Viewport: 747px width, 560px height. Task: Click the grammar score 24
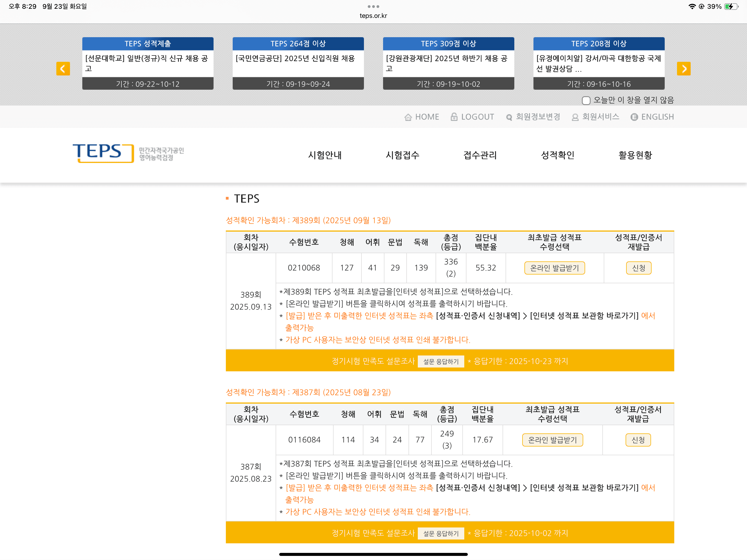pos(397,440)
